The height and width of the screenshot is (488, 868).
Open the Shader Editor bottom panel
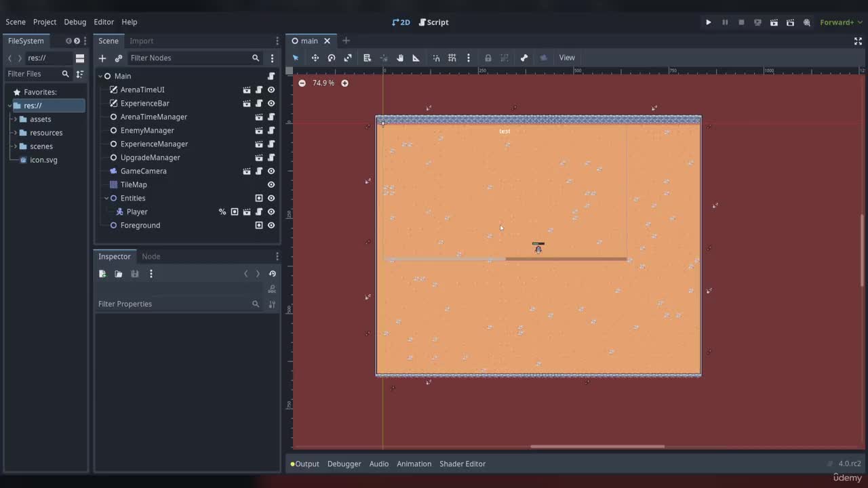pyautogui.click(x=462, y=464)
